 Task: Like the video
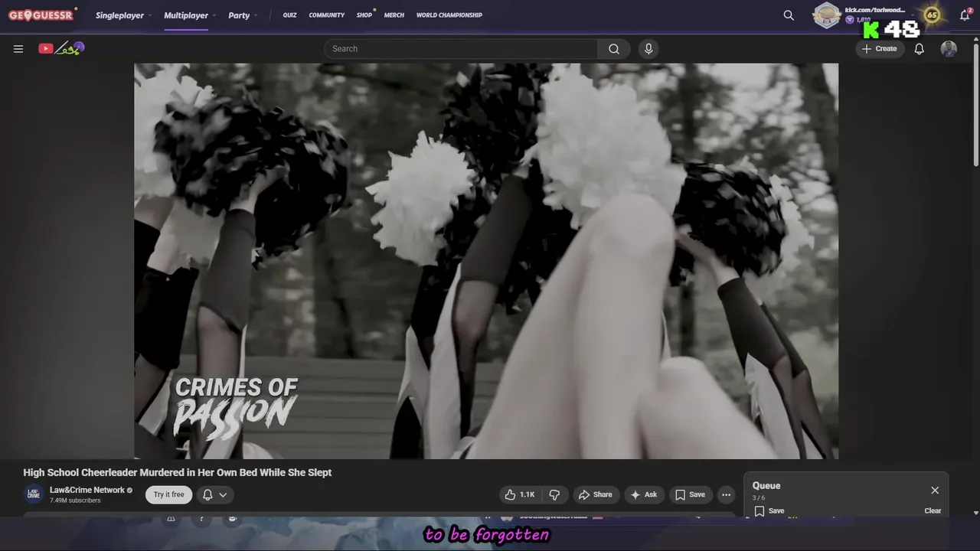tap(519, 494)
